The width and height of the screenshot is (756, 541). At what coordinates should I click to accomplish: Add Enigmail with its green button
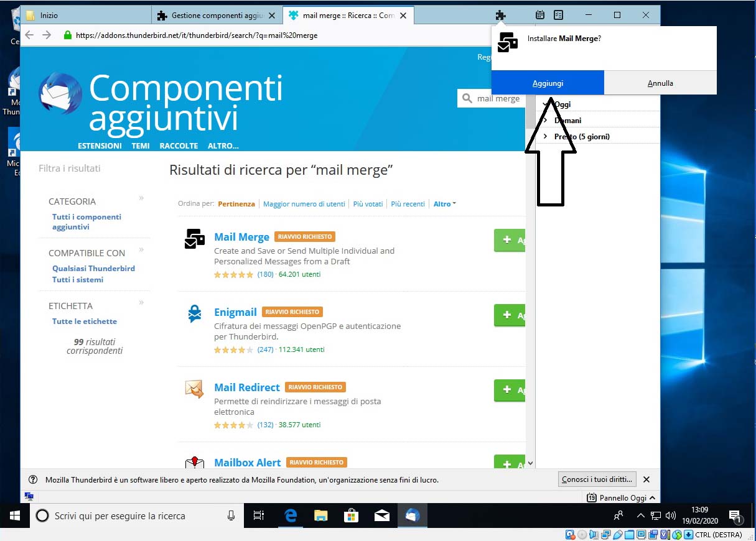coord(510,315)
